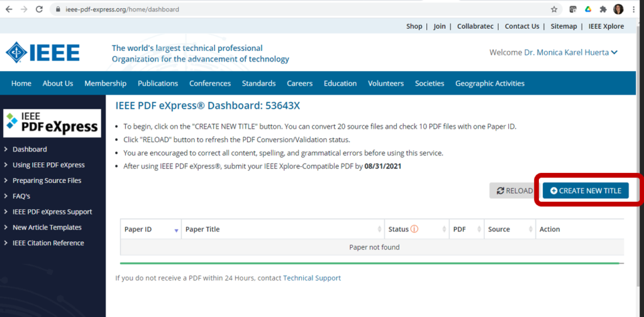
Task: Sort table by PDF column
Action: 467,229
